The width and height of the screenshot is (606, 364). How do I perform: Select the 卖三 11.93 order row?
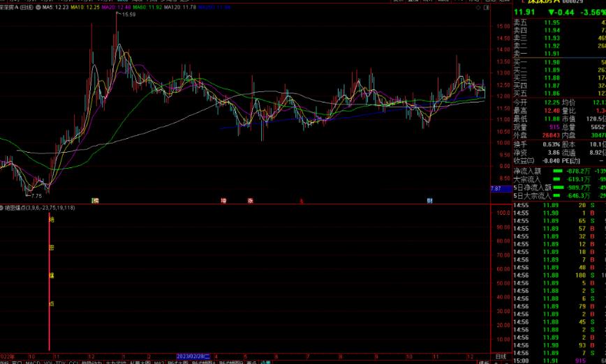[x=560, y=38]
